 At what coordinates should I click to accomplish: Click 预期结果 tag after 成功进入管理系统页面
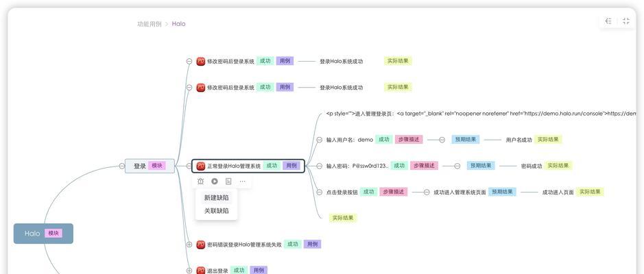tap(502, 192)
